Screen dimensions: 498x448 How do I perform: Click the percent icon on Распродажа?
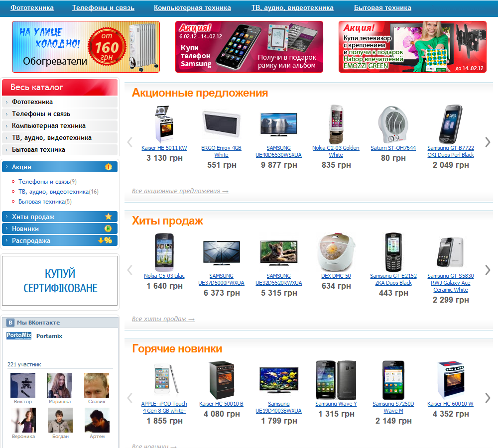click(x=105, y=240)
